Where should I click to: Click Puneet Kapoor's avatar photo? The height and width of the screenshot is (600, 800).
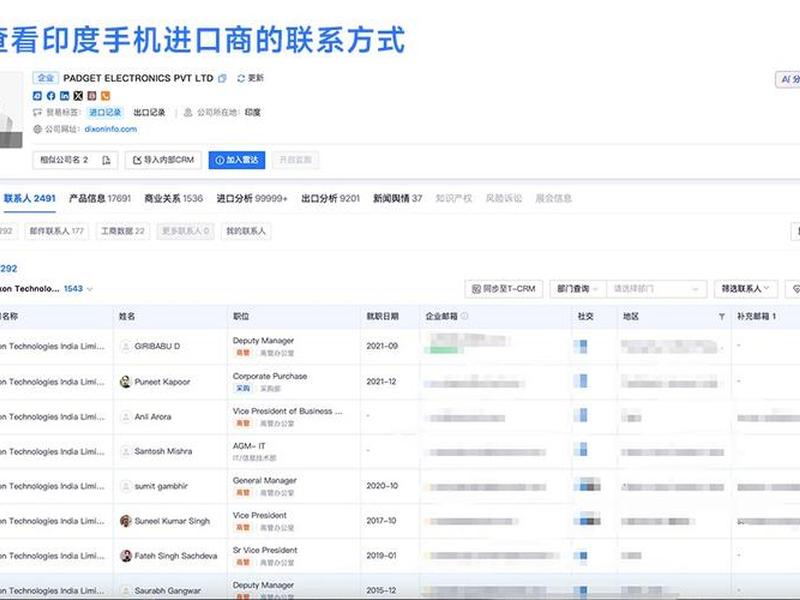tap(126, 382)
